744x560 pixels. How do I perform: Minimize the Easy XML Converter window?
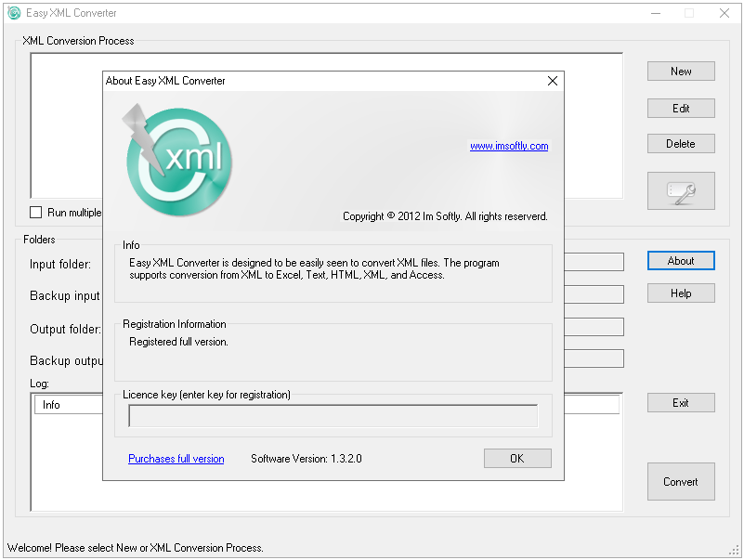656,13
